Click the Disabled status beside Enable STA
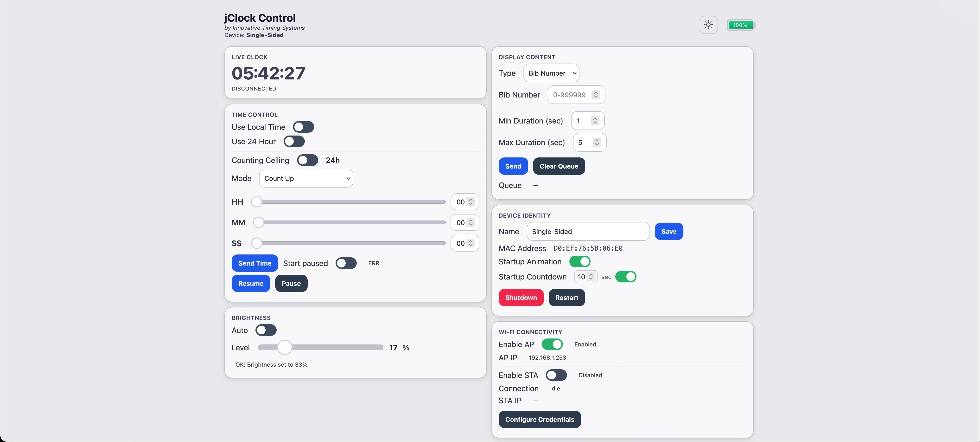The image size is (980, 442). click(x=590, y=375)
